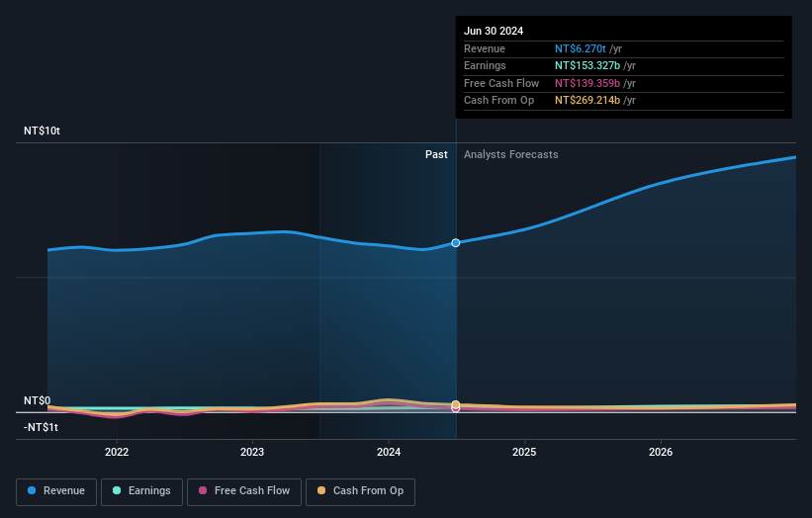The height and width of the screenshot is (518, 812).
Task: Click the NT$153.327b earnings value
Action: (587, 65)
